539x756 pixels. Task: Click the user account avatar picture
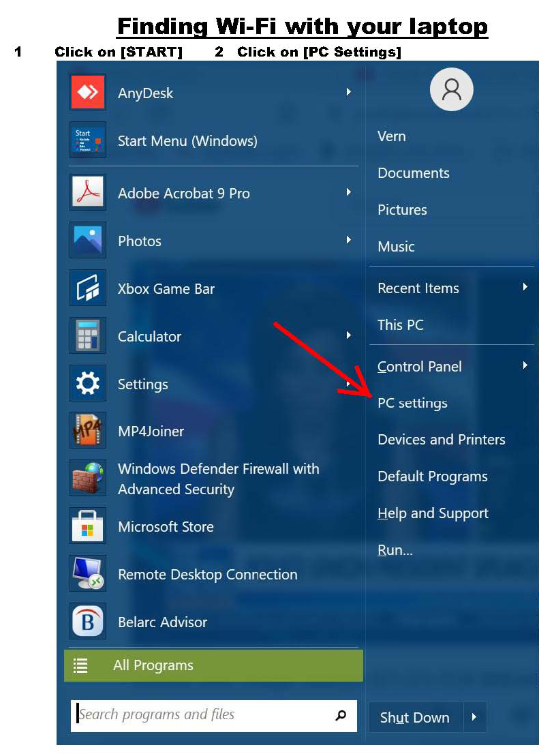click(x=451, y=89)
